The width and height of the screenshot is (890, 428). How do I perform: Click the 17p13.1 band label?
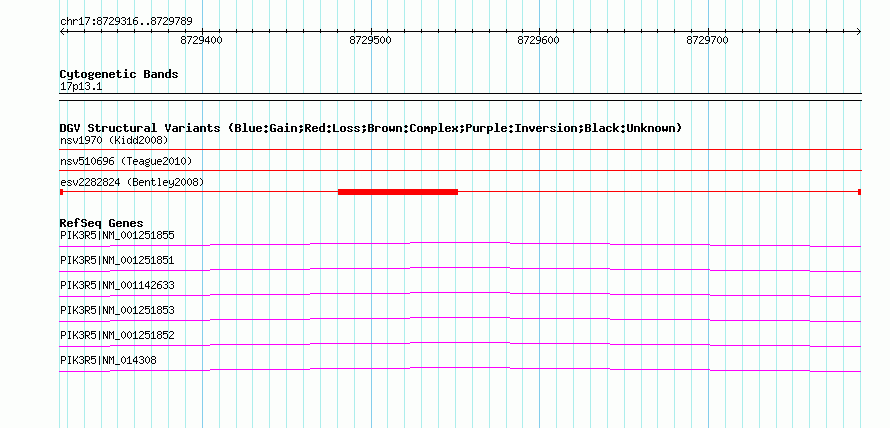pyautogui.click(x=81, y=87)
